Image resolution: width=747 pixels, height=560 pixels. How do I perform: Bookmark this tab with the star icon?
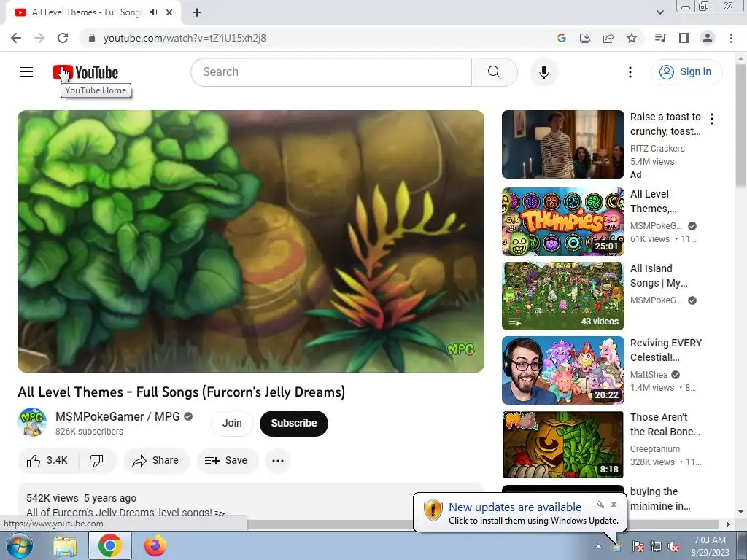632,38
